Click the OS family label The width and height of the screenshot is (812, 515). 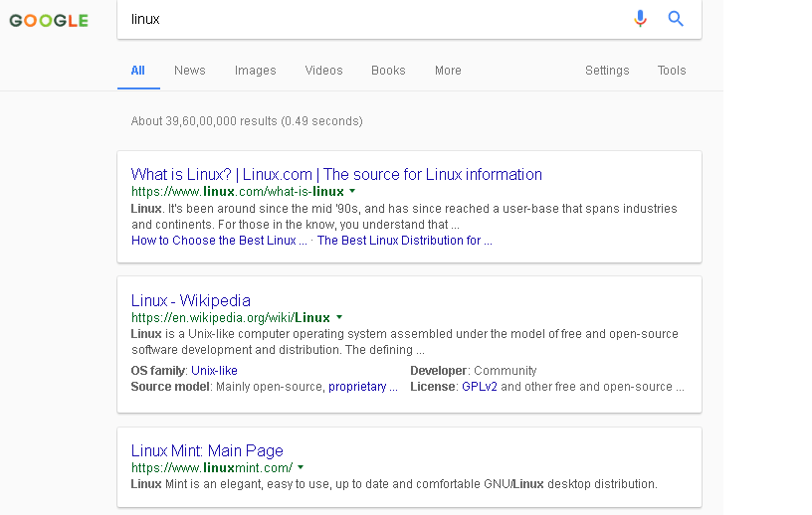click(x=158, y=371)
